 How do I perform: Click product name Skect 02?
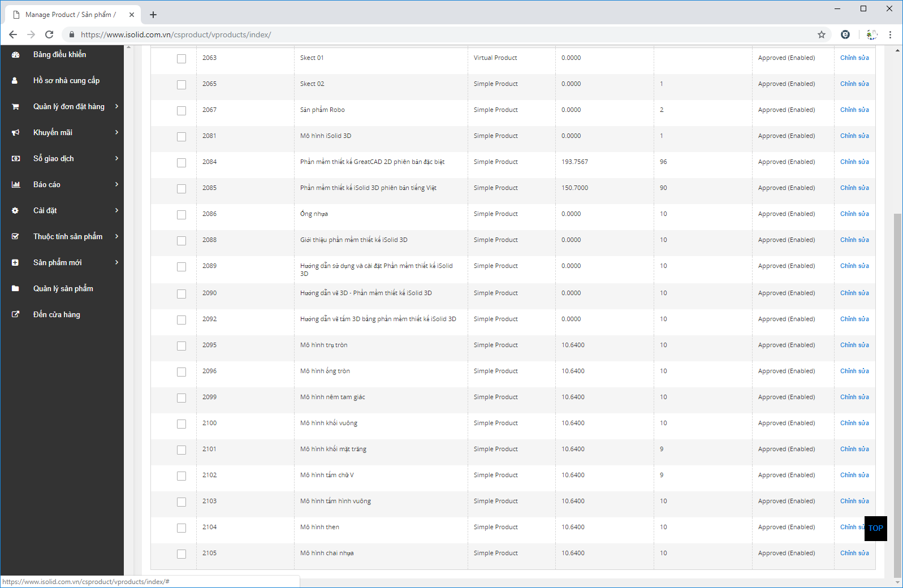click(312, 84)
